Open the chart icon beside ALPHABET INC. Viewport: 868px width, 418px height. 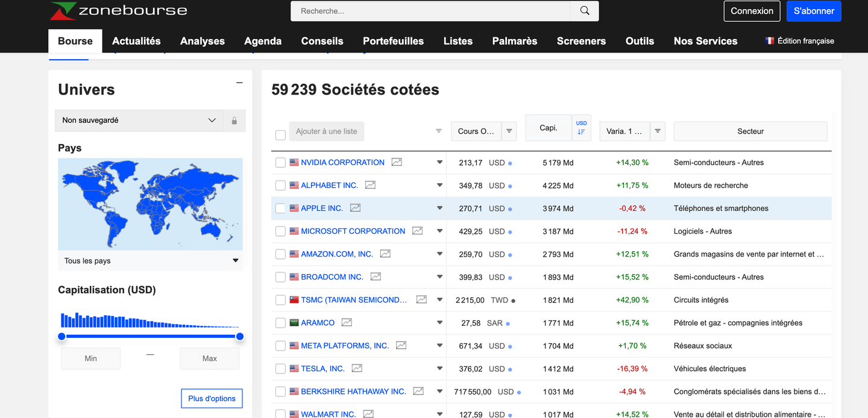click(370, 185)
